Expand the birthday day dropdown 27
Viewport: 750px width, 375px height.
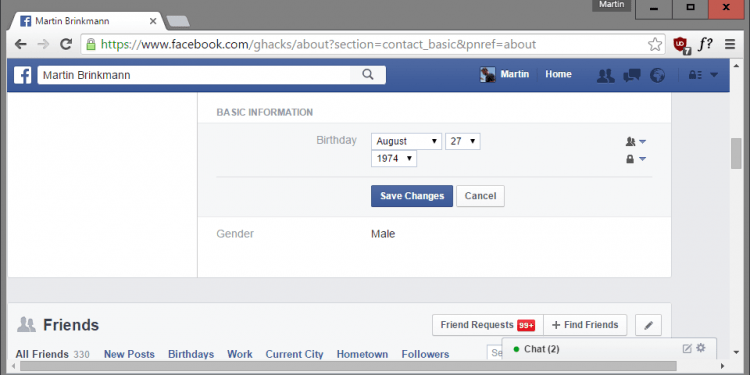463,141
